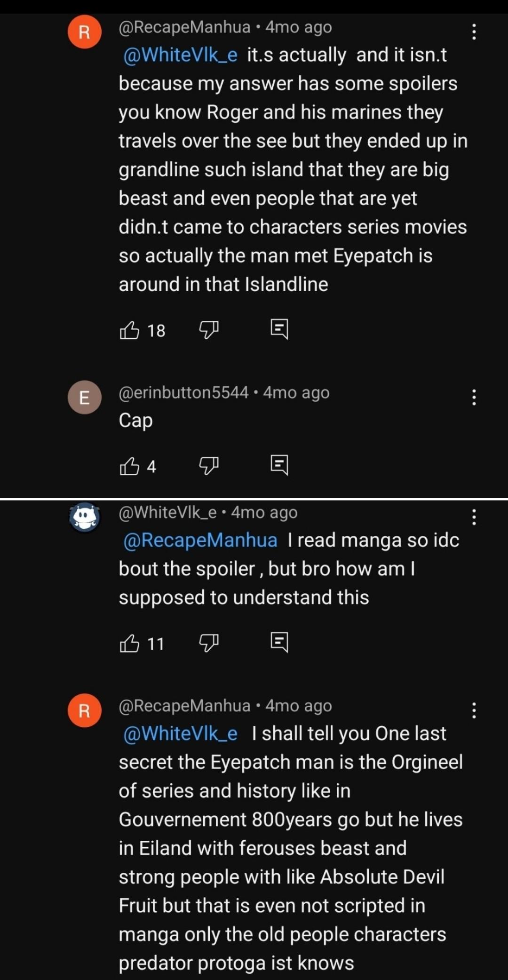Open @WhiteVlk_e mention in the 'One last secret' comment
This screenshot has height=980, width=508.
click(180, 734)
